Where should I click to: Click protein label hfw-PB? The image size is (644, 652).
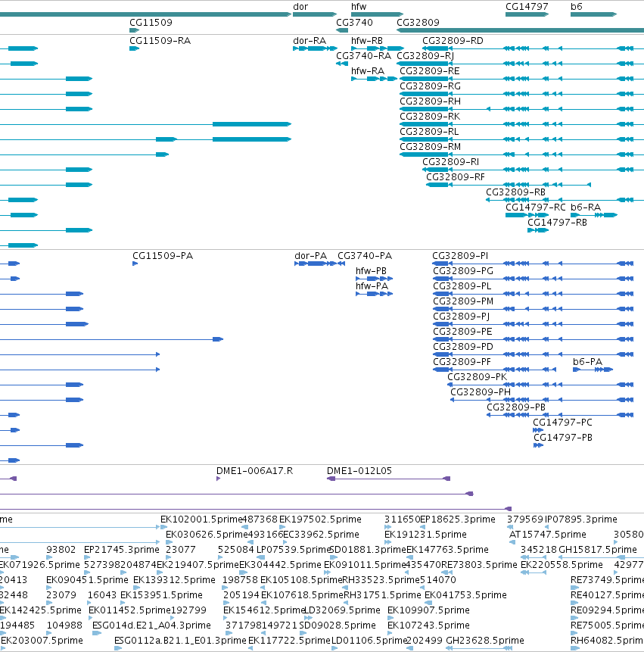371,271
